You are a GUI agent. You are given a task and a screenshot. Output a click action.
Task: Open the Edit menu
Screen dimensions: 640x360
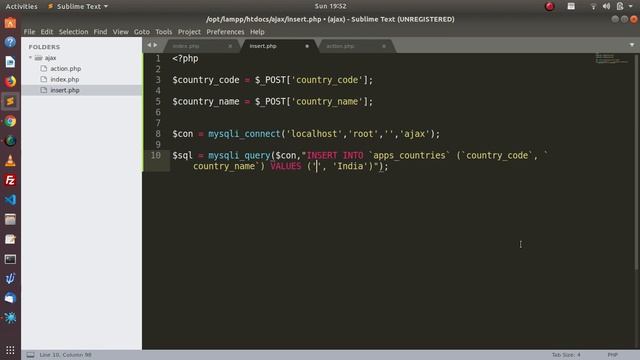(47, 31)
